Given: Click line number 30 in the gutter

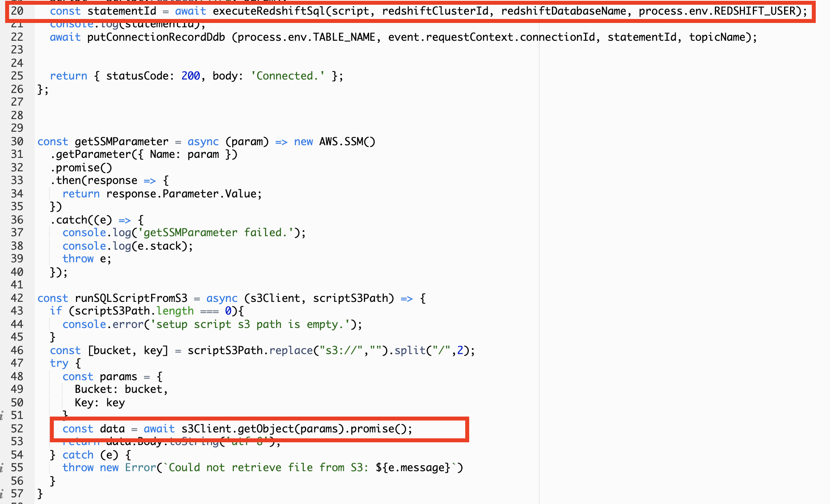Looking at the screenshot, I should [17, 141].
